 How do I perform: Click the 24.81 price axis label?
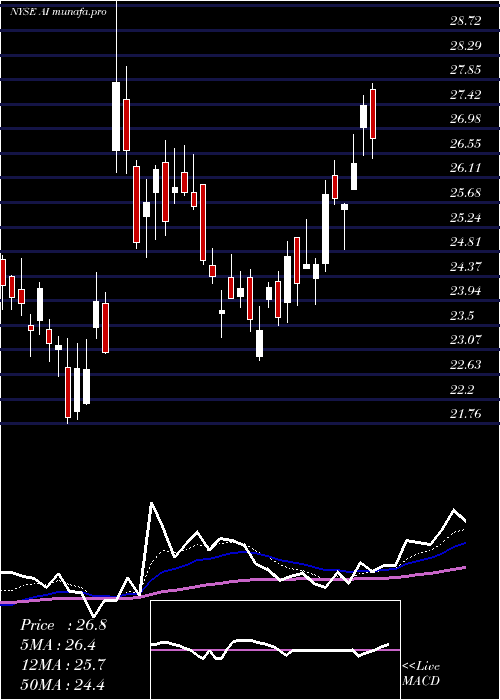pyautogui.click(x=466, y=242)
